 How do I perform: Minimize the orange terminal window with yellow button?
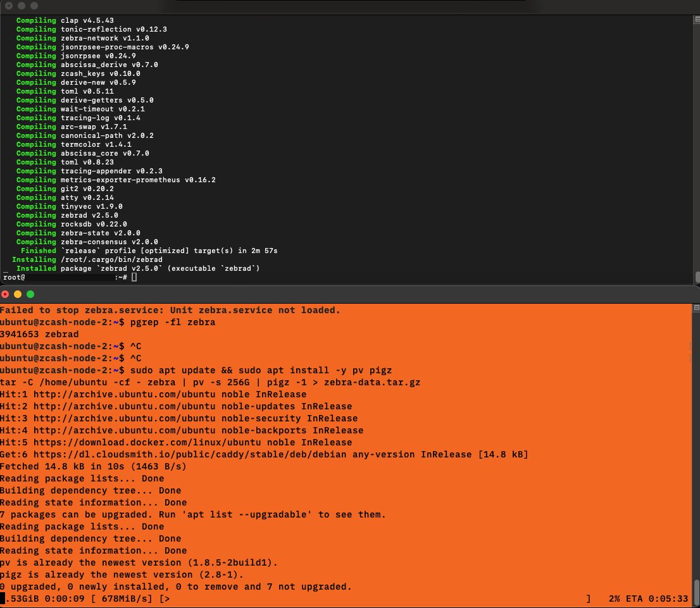pyautogui.click(x=18, y=294)
